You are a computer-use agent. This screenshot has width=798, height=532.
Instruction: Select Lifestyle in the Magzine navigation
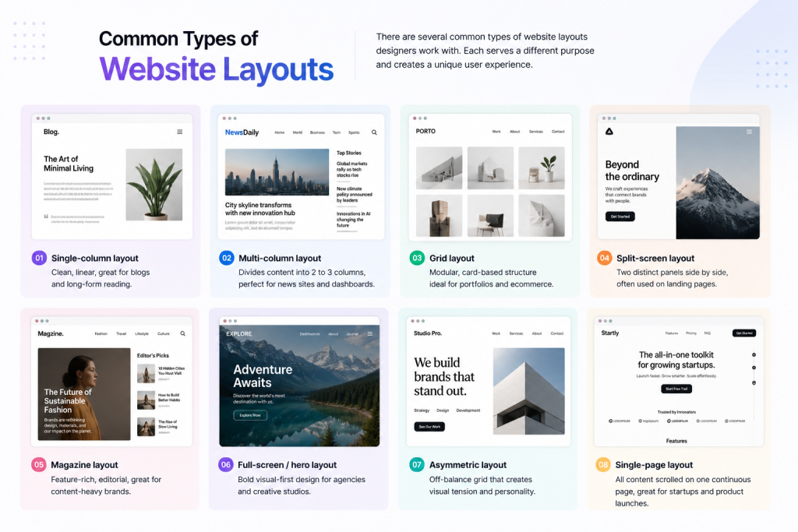(x=142, y=333)
